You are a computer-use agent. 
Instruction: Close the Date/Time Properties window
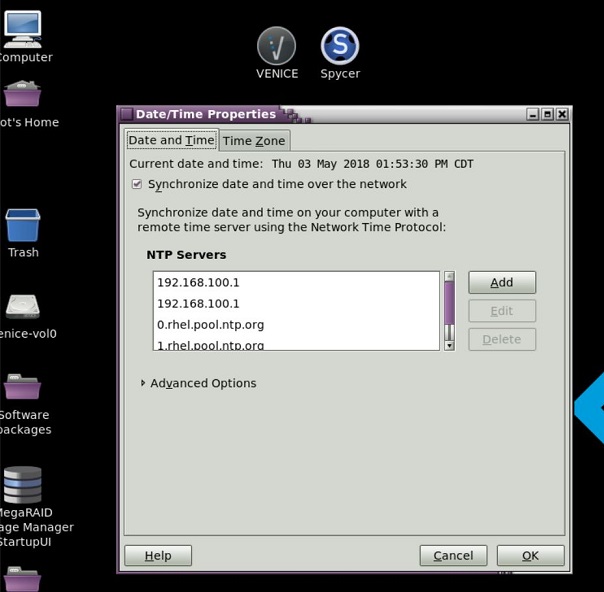[562, 114]
